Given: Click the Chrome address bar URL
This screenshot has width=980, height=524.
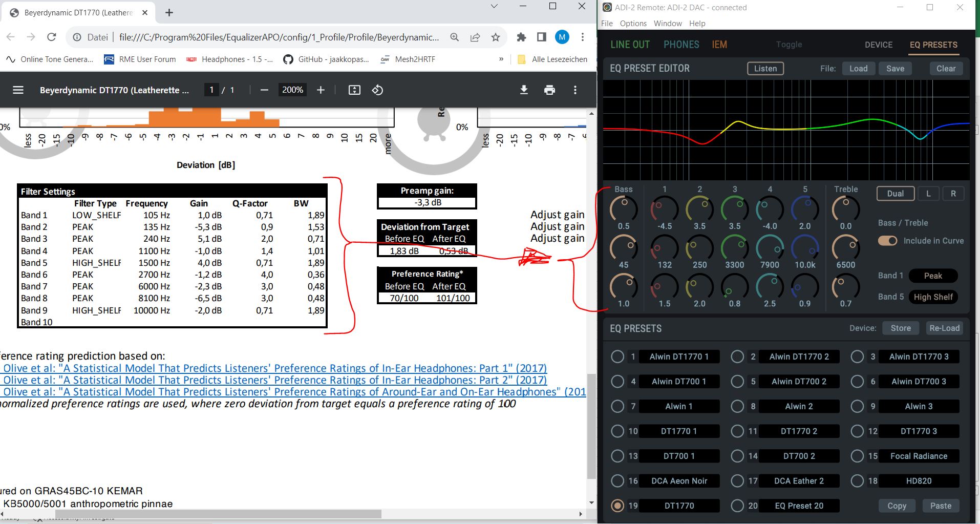Looking at the screenshot, I should coord(279,37).
